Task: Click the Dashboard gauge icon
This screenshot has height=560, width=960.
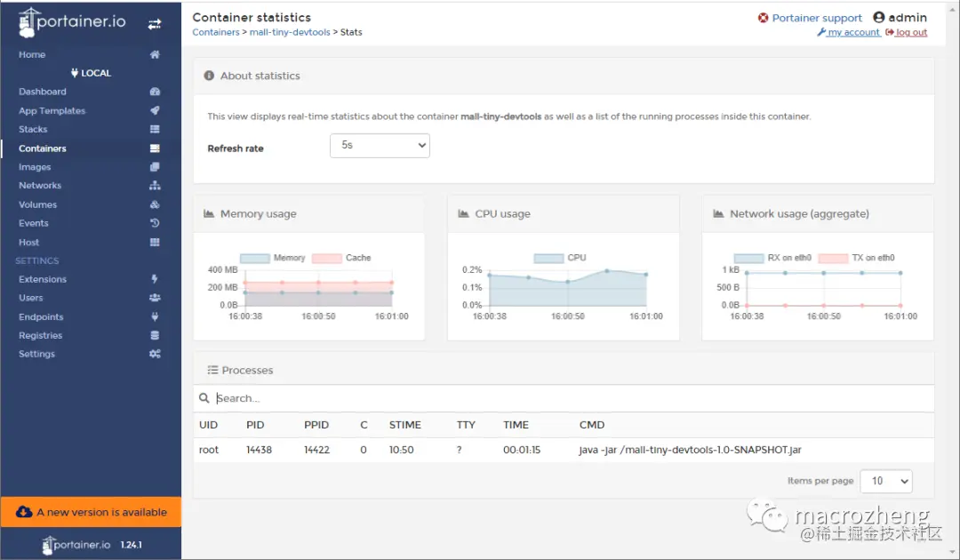Action: tap(155, 92)
